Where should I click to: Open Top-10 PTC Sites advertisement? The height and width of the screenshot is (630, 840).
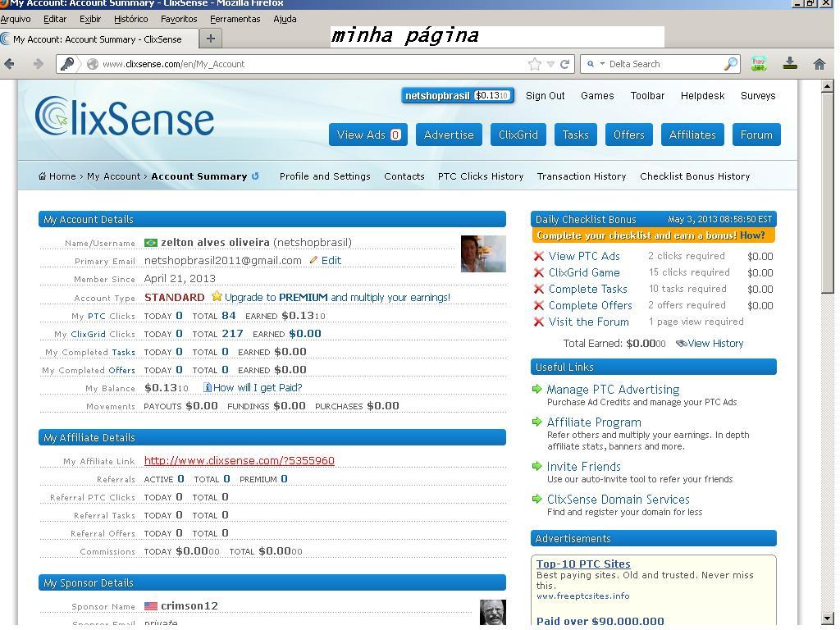tap(583, 564)
